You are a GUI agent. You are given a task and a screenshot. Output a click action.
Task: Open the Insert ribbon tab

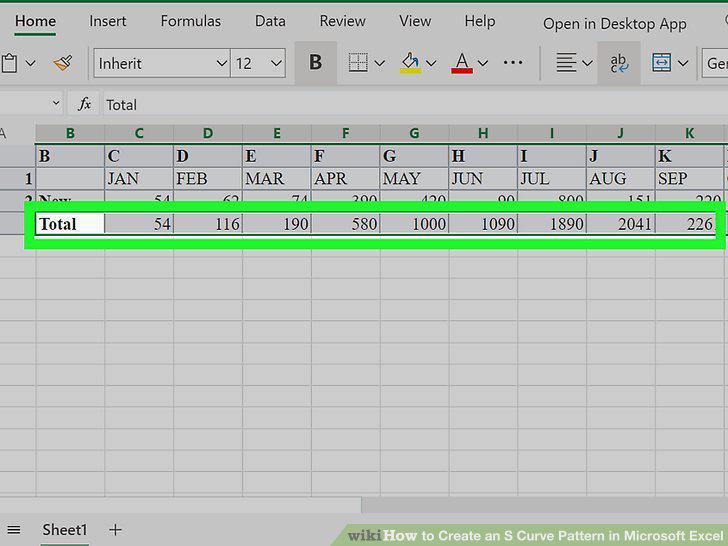pyautogui.click(x=108, y=21)
